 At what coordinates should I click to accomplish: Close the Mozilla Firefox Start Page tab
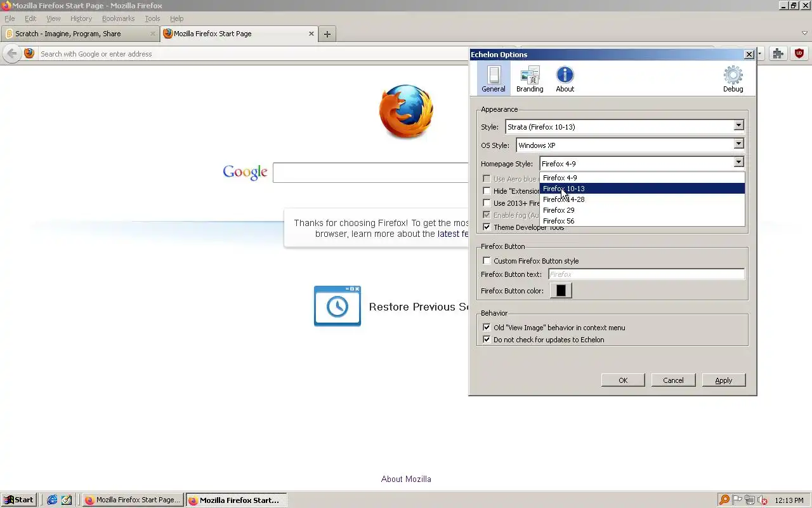[x=311, y=34]
